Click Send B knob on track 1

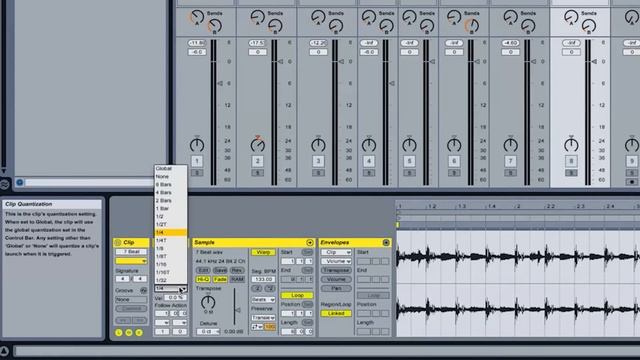tap(214, 26)
